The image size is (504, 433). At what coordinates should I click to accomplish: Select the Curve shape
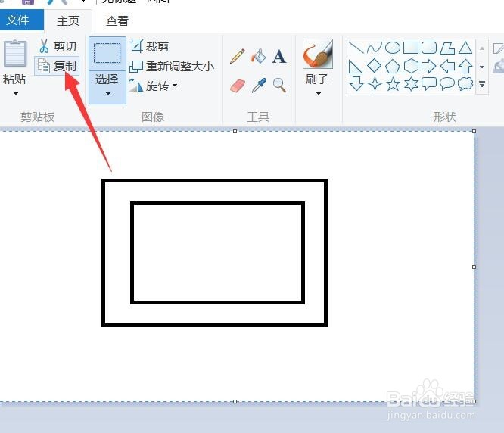click(374, 48)
